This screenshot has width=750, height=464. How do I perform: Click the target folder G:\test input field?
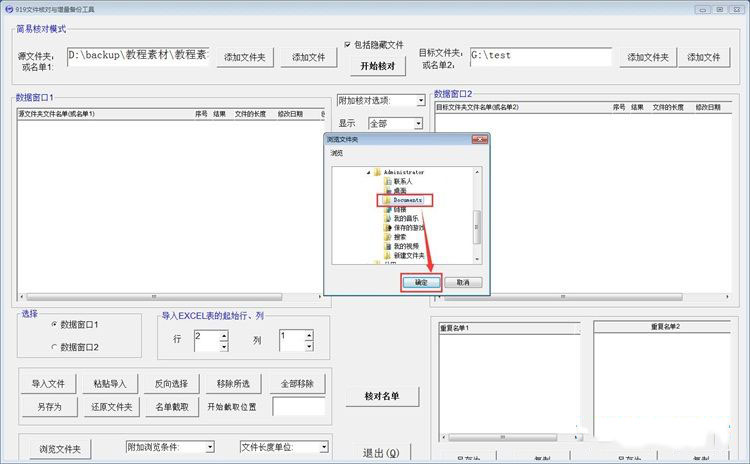point(540,56)
